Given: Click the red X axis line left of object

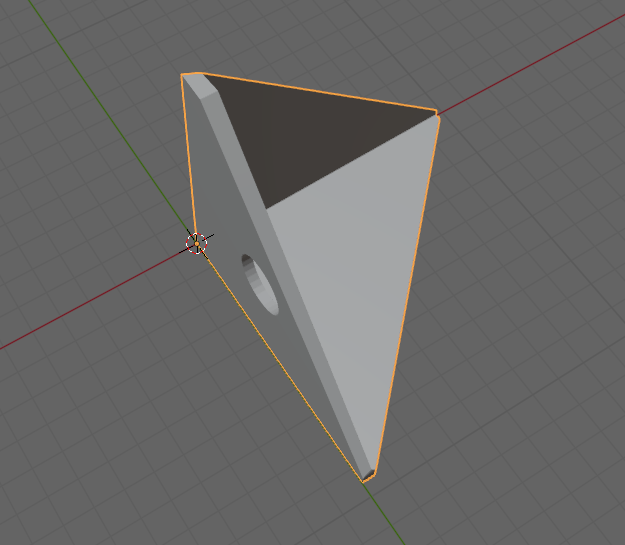Looking at the screenshot, I should tap(92, 305).
